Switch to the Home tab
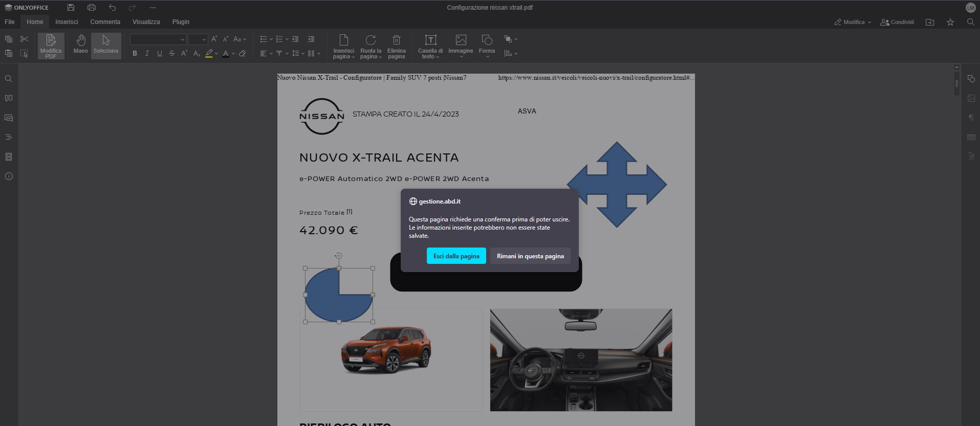This screenshot has height=426, width=980. (x=35, y=22)
